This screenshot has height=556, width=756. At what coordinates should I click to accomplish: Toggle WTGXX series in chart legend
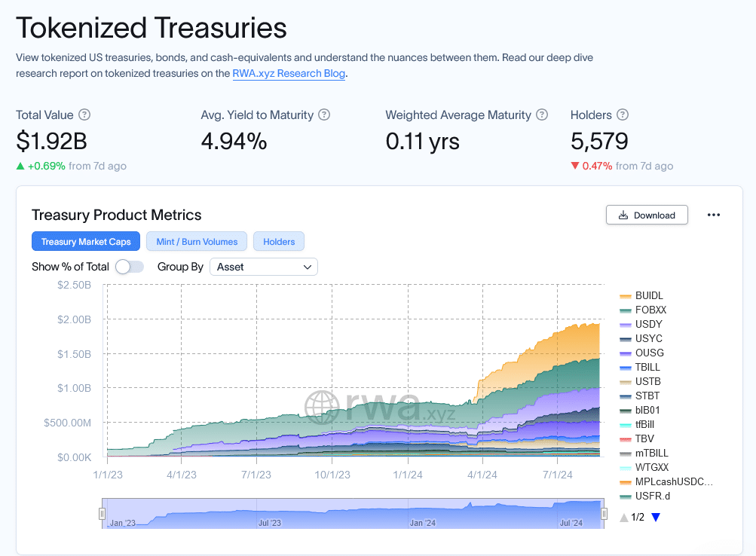click(x=644, y=467)
